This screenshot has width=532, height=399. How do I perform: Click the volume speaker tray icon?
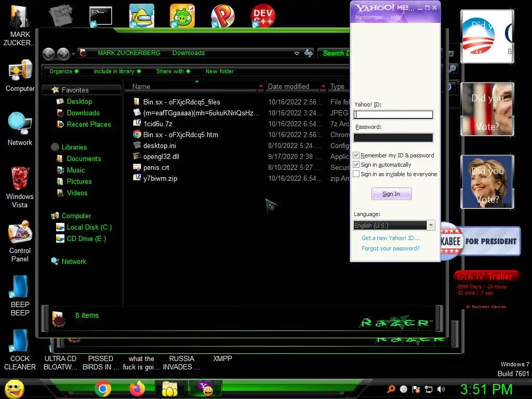tap(441, 389)
